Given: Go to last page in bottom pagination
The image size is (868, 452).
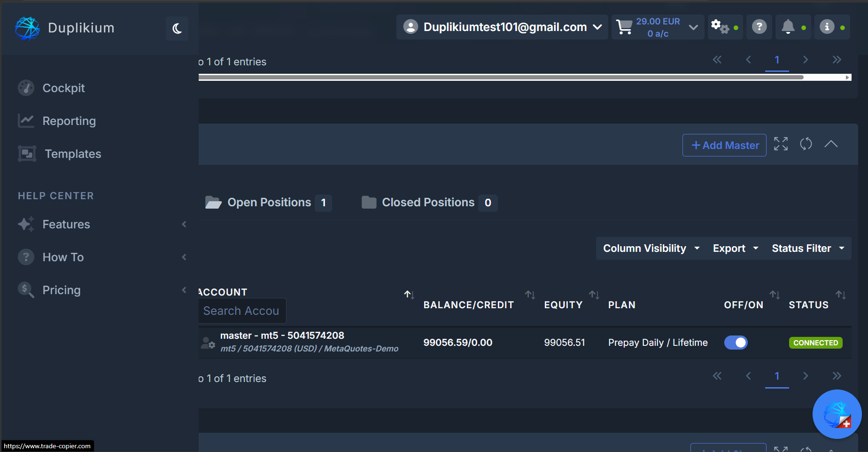Looking at the screenshot, I should [837, 376].
